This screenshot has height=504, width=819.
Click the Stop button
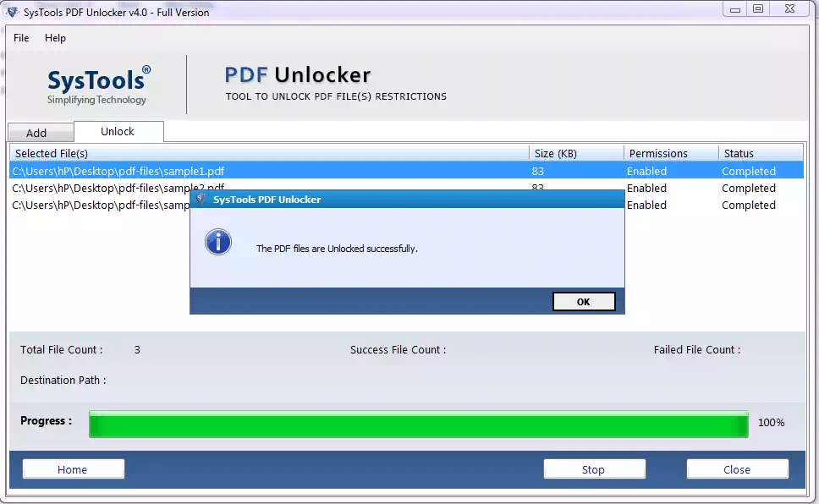[594, 469]
